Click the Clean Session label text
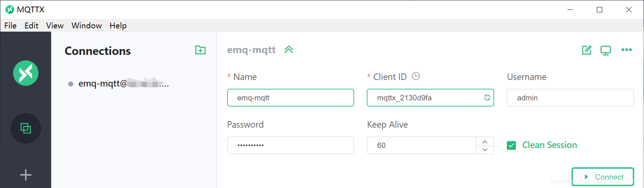Viewport: 644px width, 188px height. coord(550,145)
